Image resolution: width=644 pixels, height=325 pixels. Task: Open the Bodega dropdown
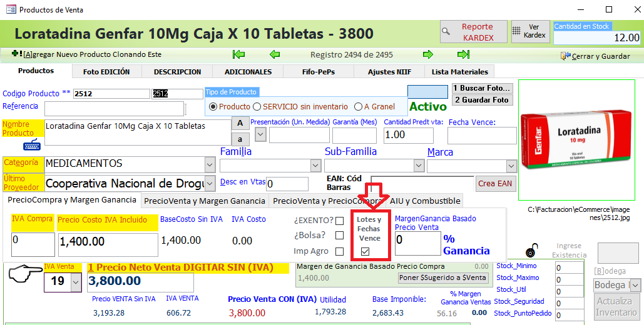[x=635, y=285]
